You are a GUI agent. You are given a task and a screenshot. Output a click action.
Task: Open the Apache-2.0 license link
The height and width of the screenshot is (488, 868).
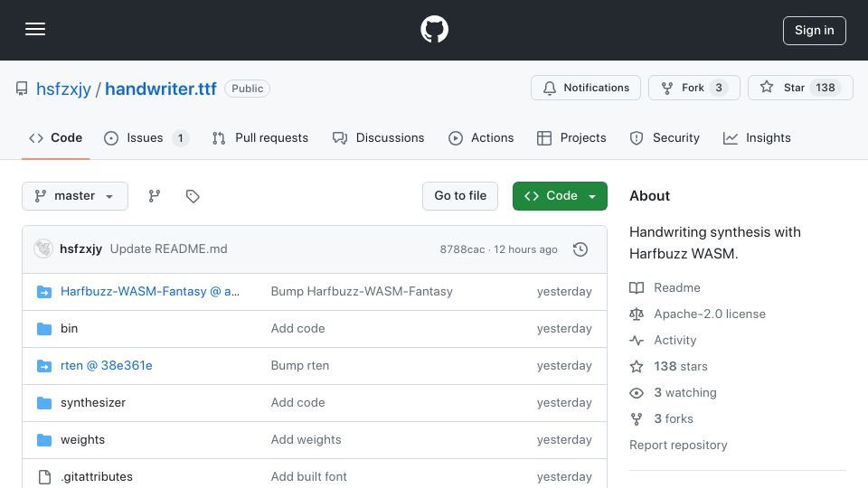[698, 314]
